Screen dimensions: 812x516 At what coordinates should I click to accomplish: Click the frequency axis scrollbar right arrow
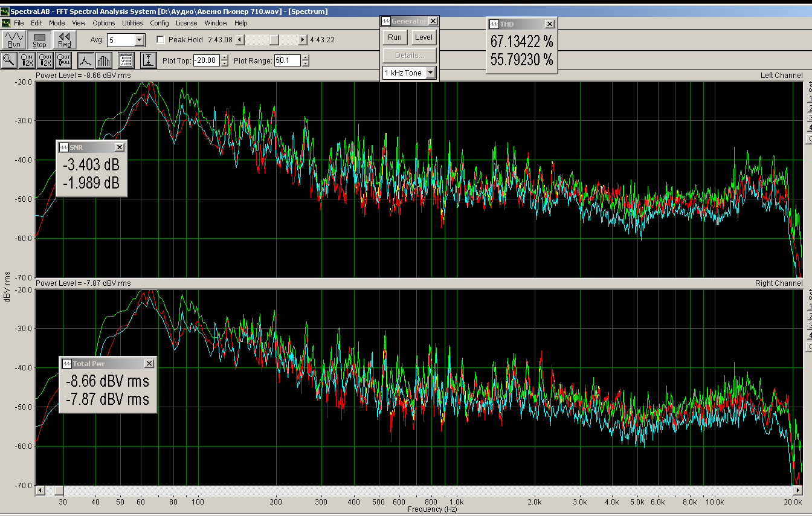click(797, 491)
